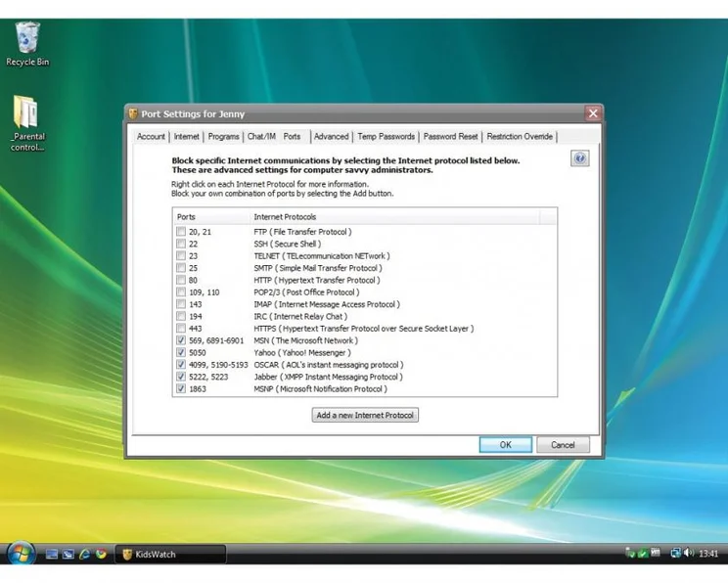Check the IRC port 194 checkbox
The width and height of the screenshot is (728, 583).
pyautogui.click(x=181, y=316)
